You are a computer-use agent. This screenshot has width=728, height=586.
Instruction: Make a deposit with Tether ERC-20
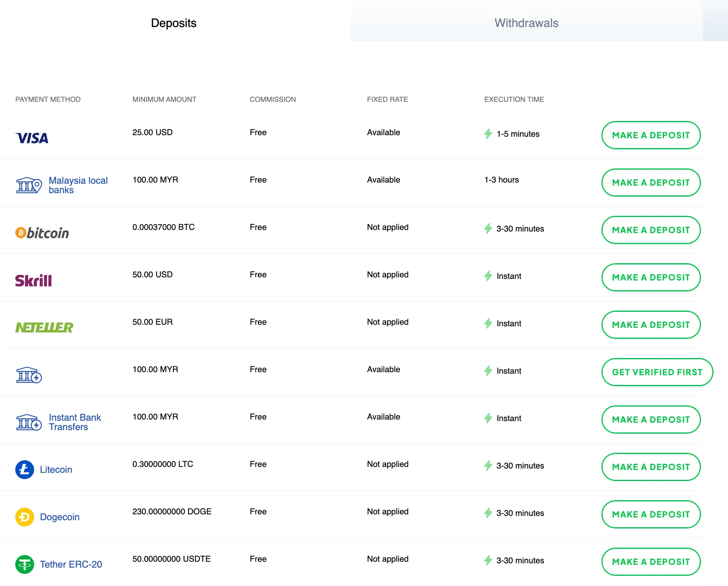pyautogui.click(x=651, y=562)
